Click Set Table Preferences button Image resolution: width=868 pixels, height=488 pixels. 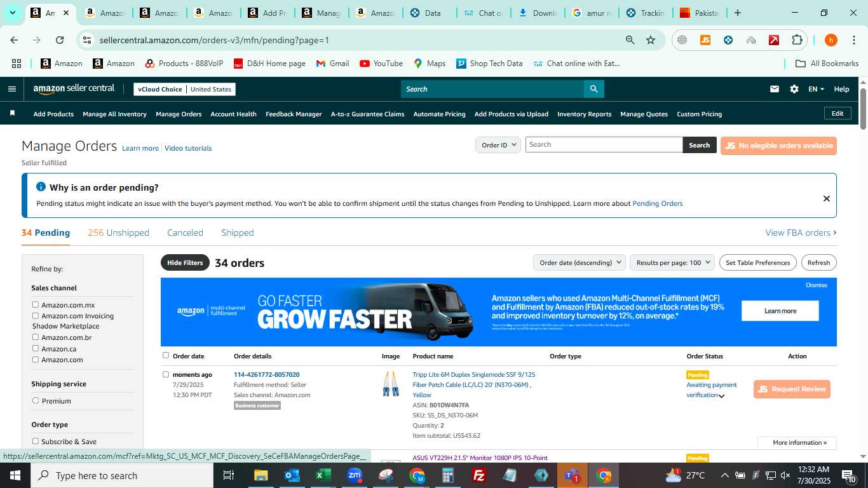tap(757, 262)
